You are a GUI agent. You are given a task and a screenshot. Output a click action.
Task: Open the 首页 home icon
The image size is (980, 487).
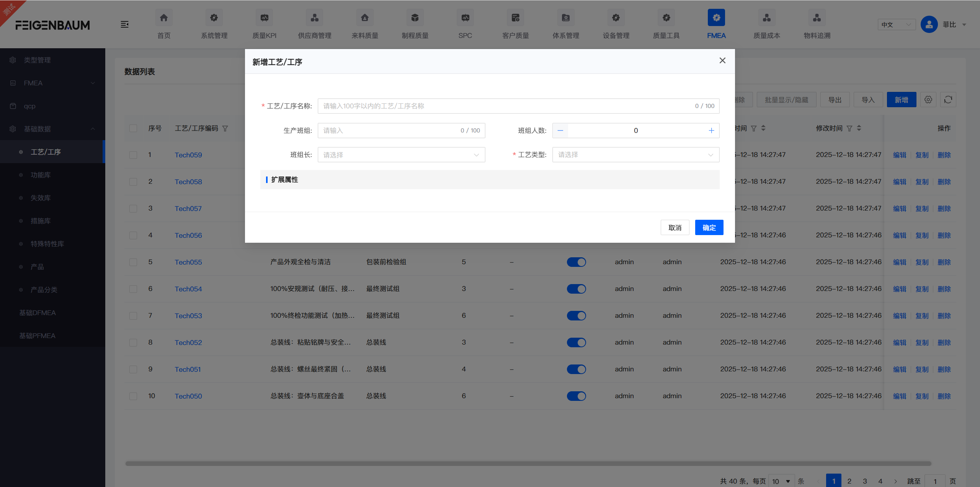tap(163, 18)
